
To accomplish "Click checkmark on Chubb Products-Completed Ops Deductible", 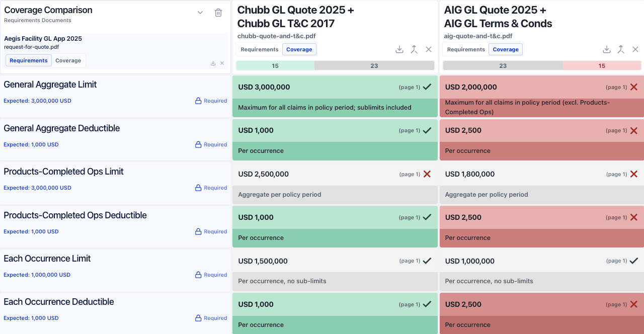I will pos(427,217).
